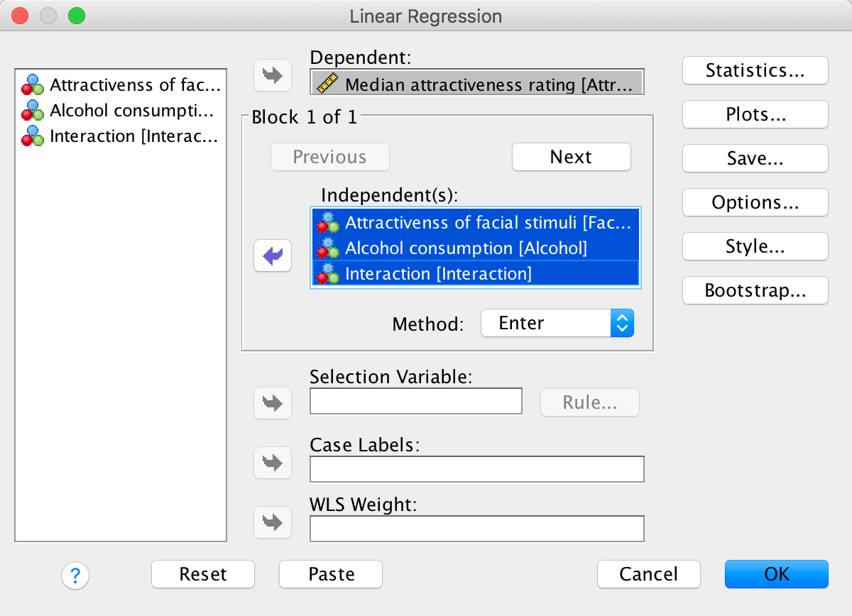This screenshot has height=616, width=852.
Task: Open the Plots... dialog
Action: pyautogui.click(x=755, y=115)
